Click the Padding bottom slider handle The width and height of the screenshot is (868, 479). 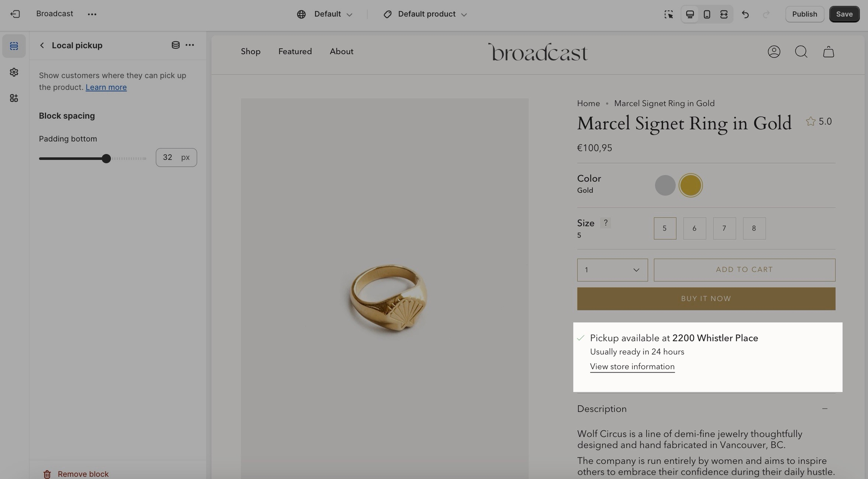[106, 159]
